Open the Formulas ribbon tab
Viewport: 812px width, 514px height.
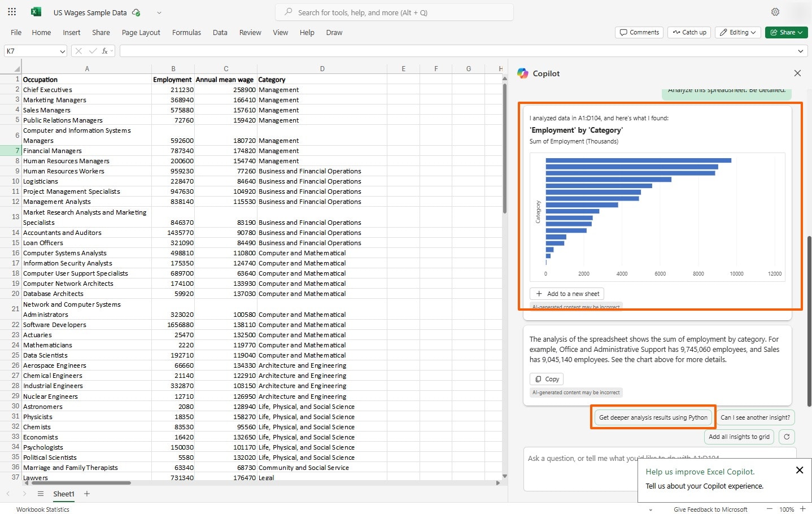186,33
